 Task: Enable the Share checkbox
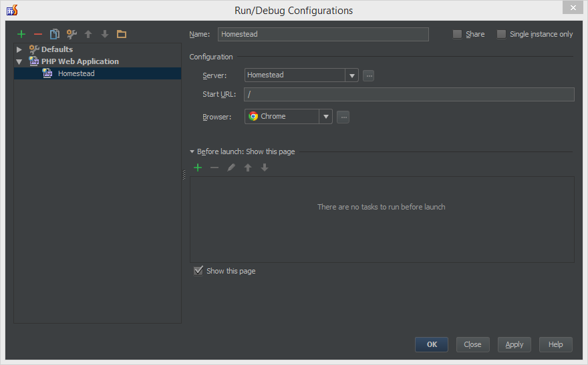point(457,34)
